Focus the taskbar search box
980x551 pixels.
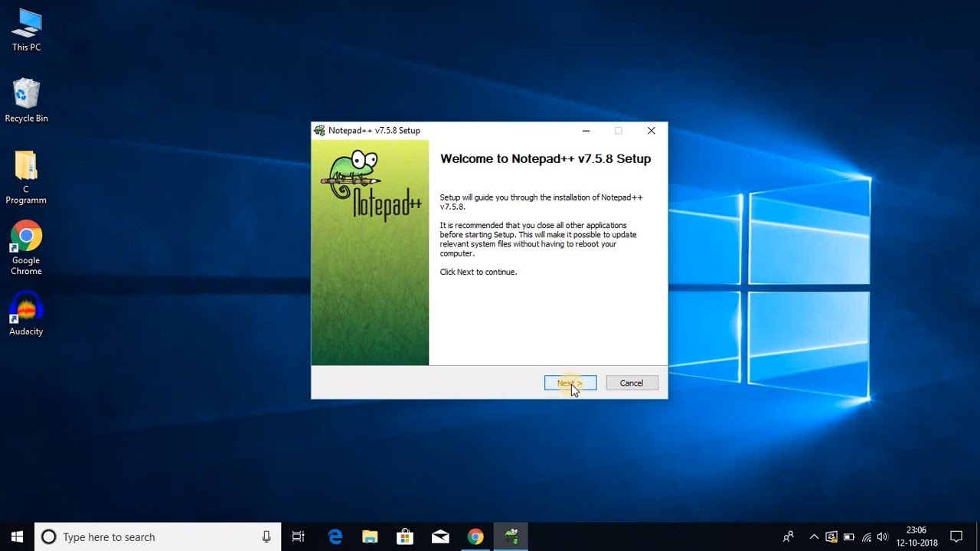[x=158, y=537]
